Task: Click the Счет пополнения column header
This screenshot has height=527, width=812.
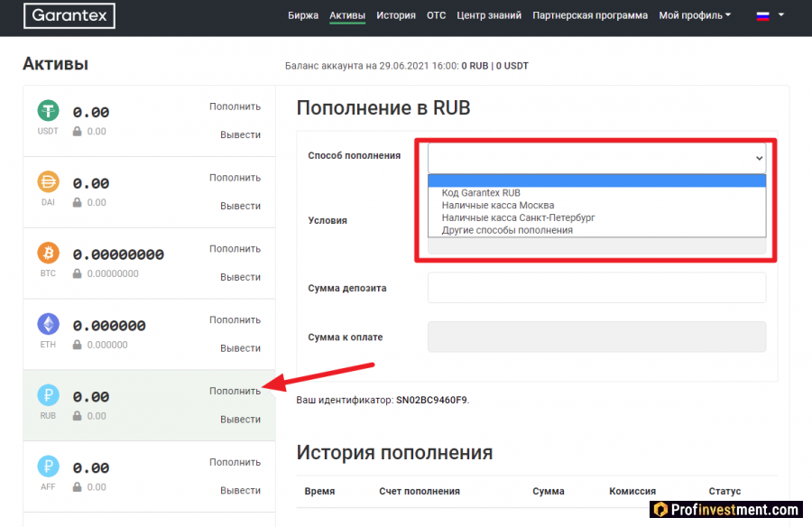Action: 420,491
